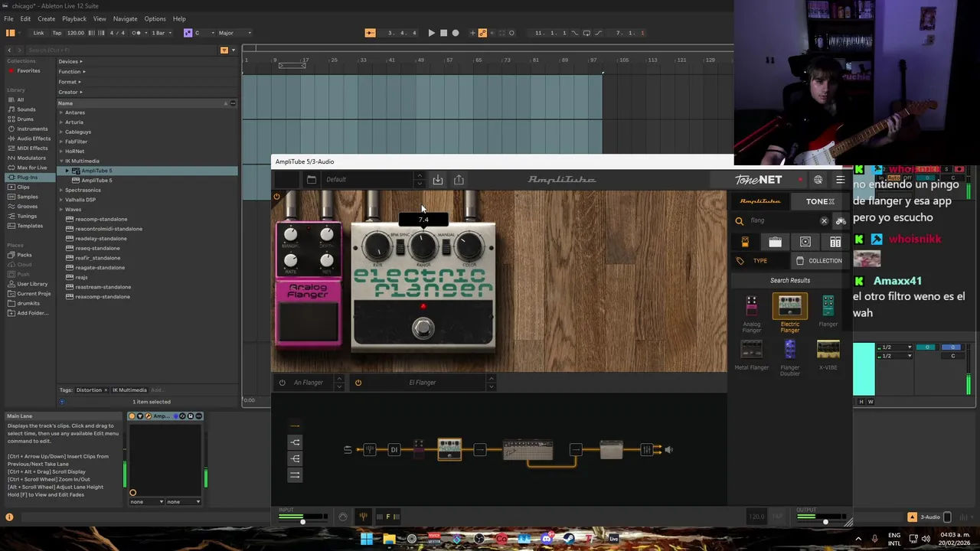Select the rack gear category icon
Viewport: 980px width, 551px height.
pyautogui.click(x=835, y=242)
